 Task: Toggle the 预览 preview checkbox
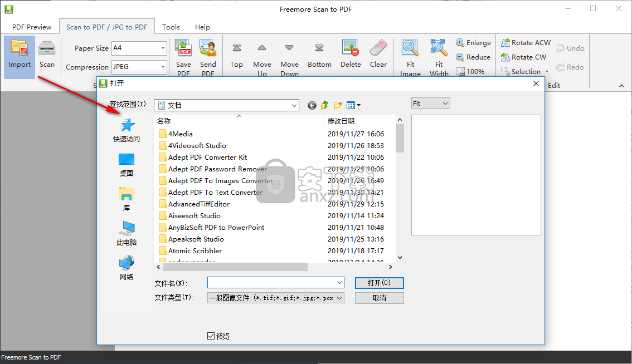211,336
